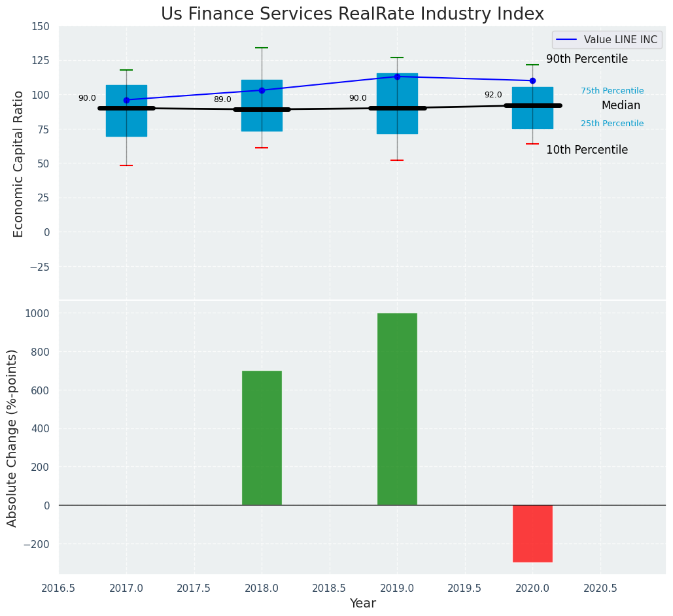Click the 89.0 median value label

click(222, 99)
